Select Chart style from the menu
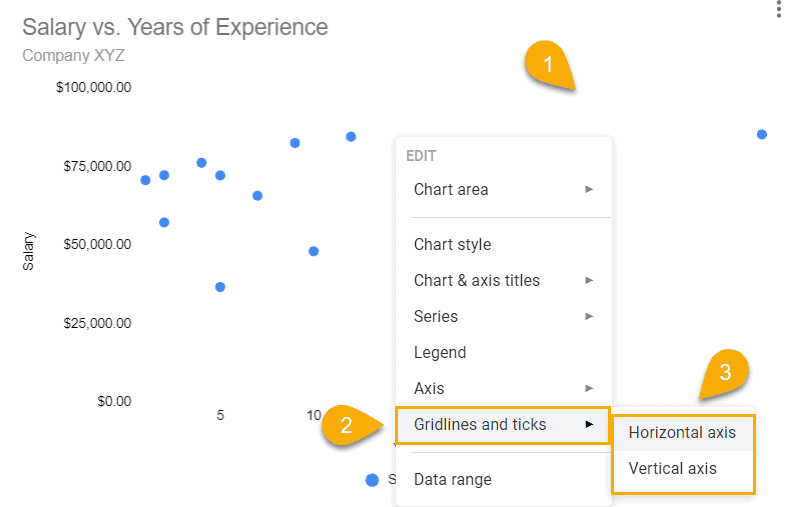This screenshot has width=787, height=507. pyautogui.click(x=452, y=244)
